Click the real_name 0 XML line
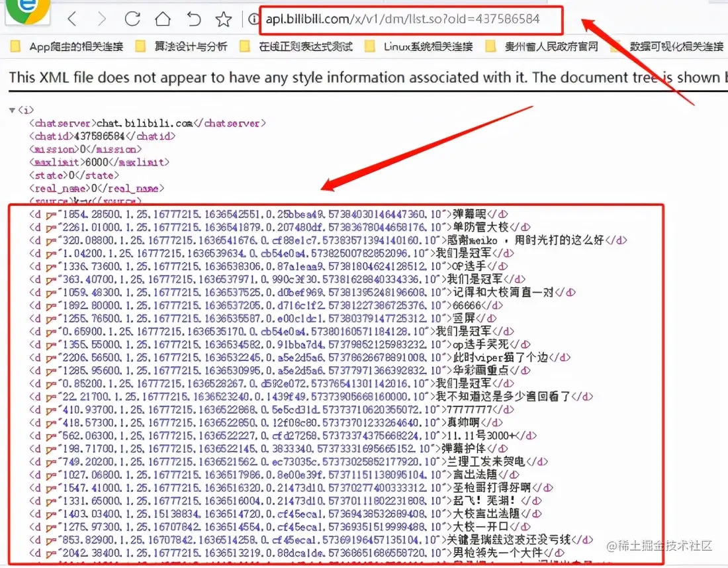This screenshot has height=568, width=728. tap(97, 188)
